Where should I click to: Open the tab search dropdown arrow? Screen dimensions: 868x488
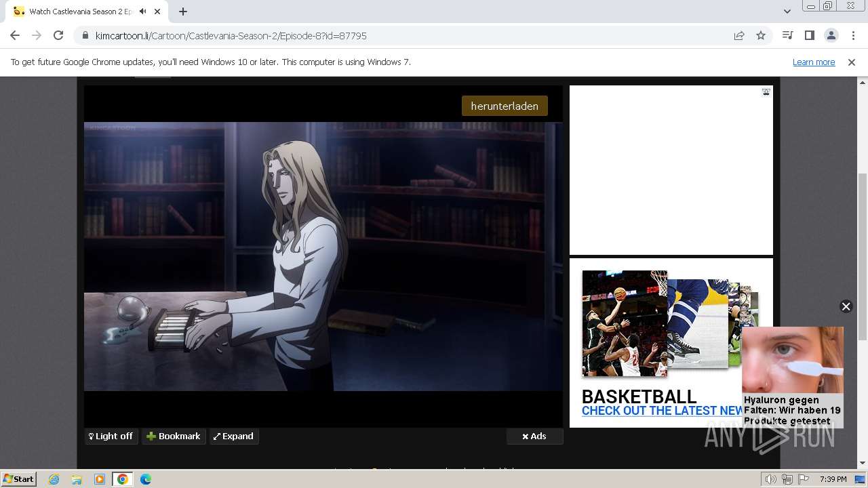click(x=787, y=12)
